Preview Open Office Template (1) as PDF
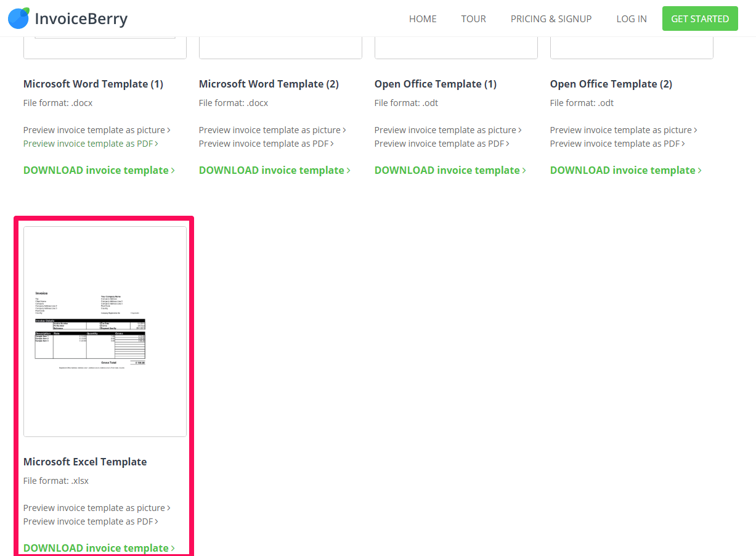The width and height of the screenshot is (756, 556). pos(442,144)
